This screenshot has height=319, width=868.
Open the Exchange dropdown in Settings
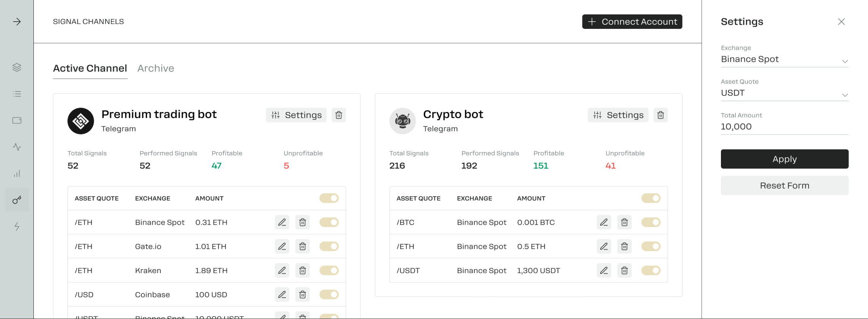[784, 60]
